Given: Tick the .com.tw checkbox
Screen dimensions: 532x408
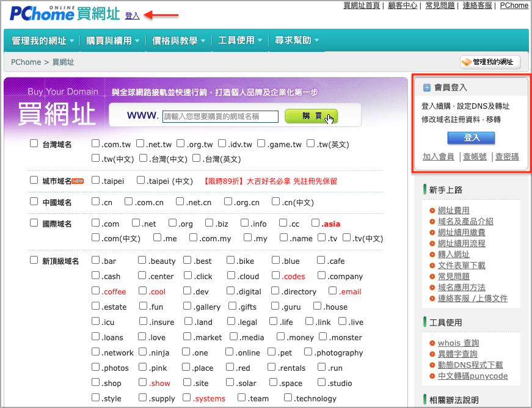Looking at the screenshot, I should tap(95, 143).
